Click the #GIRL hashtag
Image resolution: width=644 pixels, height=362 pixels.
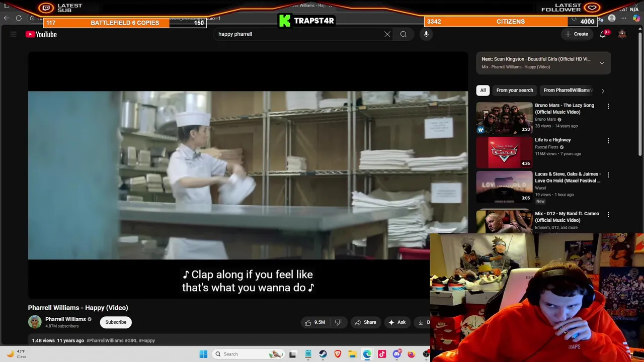click(x=131, y=340)
